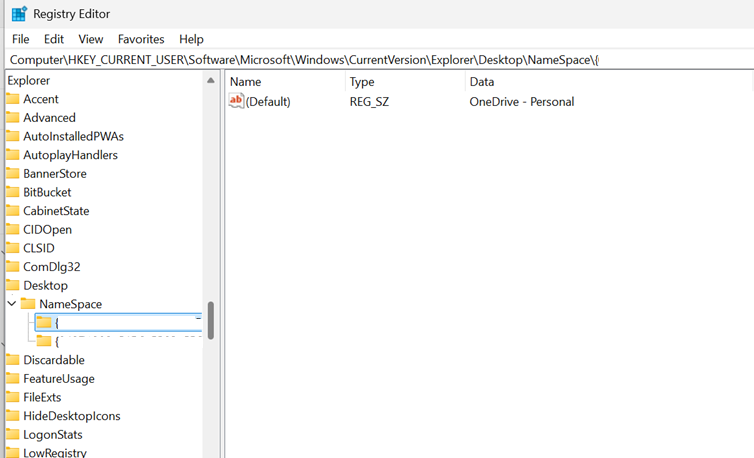Select the FileExts key label
The height and width of the screenshot is (458, 754).
point(42,397)
